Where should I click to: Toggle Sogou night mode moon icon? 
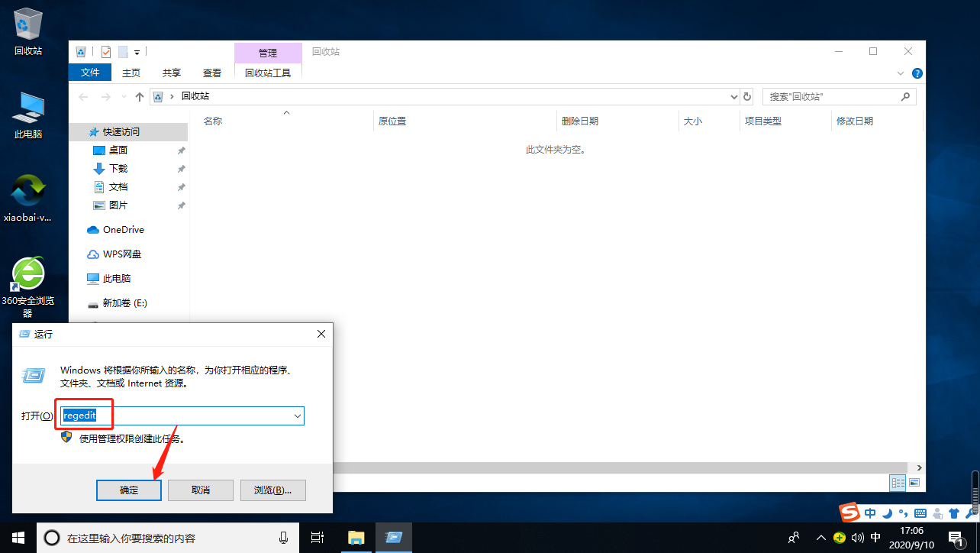tap(886, 513)
